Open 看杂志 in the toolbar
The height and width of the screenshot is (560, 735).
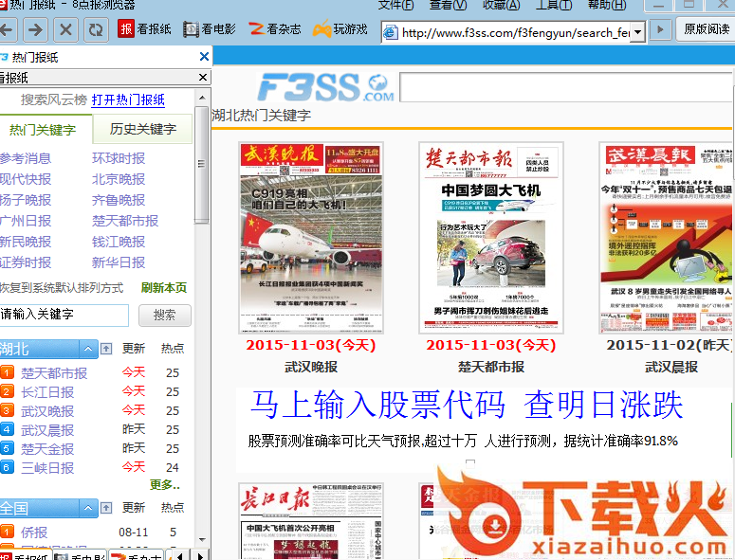coord(275,29)
